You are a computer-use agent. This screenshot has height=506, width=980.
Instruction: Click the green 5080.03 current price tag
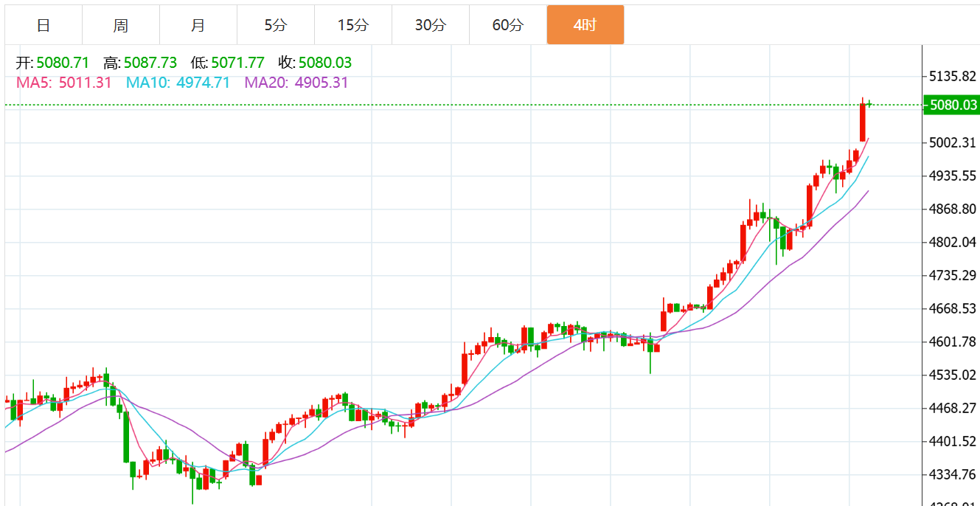(953, 105)
